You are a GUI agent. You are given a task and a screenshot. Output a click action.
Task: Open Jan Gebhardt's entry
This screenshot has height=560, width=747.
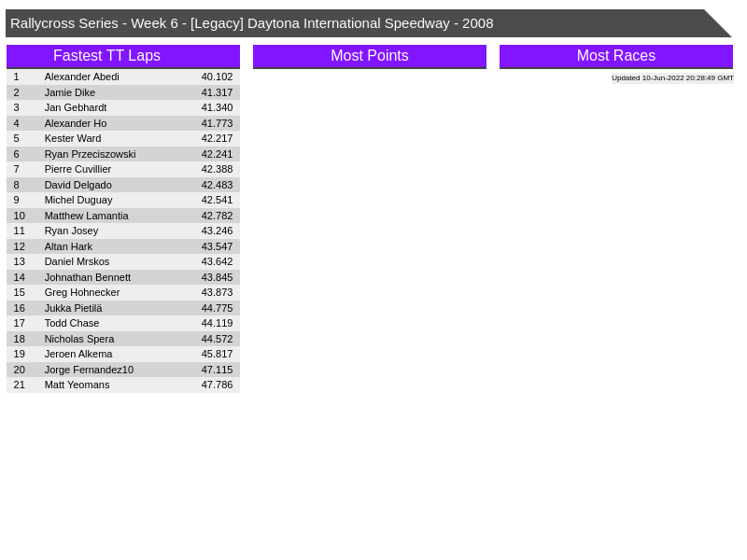click(x=76, y=107)
